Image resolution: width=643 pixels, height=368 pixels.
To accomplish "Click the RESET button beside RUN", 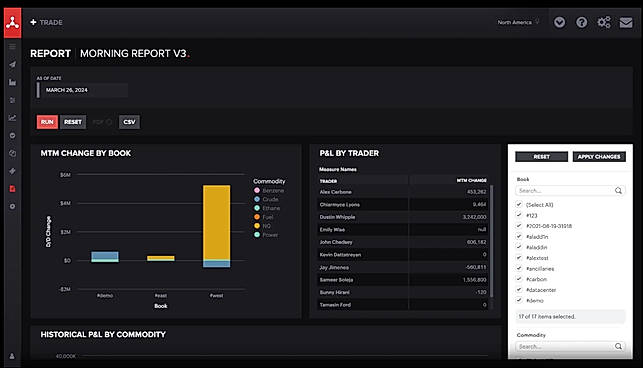I will point(73,122).
